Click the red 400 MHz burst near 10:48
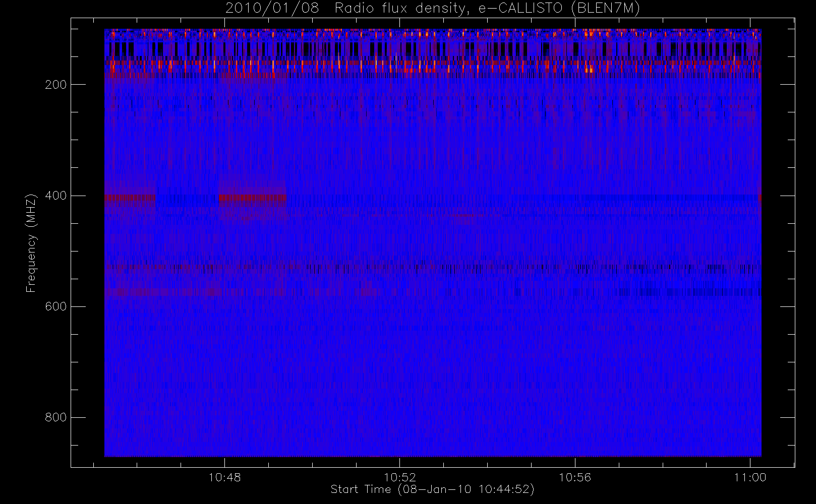816x504 pixels. tap(252, 198)
